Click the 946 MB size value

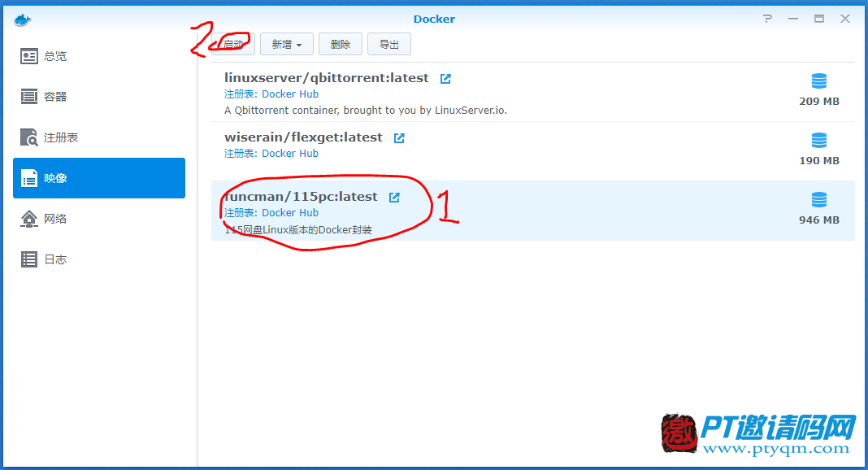point(819,220)
